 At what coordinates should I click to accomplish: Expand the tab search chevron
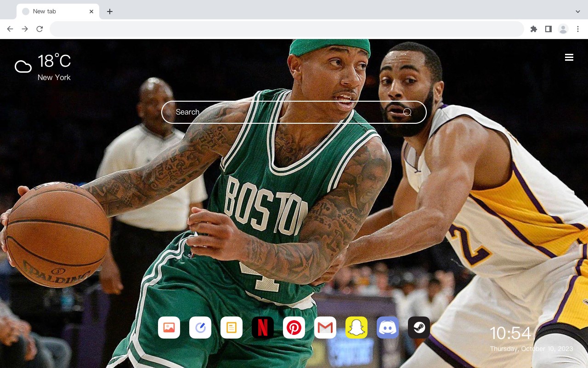(x=578, y=11)
